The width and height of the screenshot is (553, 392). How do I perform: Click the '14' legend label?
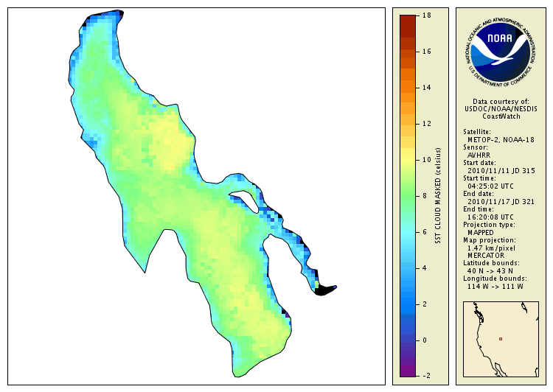pyautogui.click(x=427, y=88)
